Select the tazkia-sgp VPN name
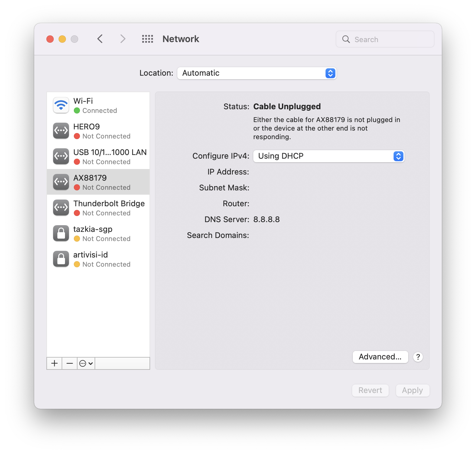Image resolution: width=476 pixels, height=454 pixels. [x=93, y=229]
